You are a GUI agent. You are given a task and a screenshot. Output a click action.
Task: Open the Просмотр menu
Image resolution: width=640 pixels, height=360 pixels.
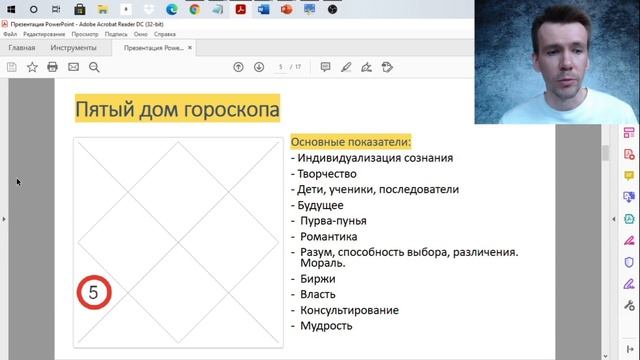[85, 34]
